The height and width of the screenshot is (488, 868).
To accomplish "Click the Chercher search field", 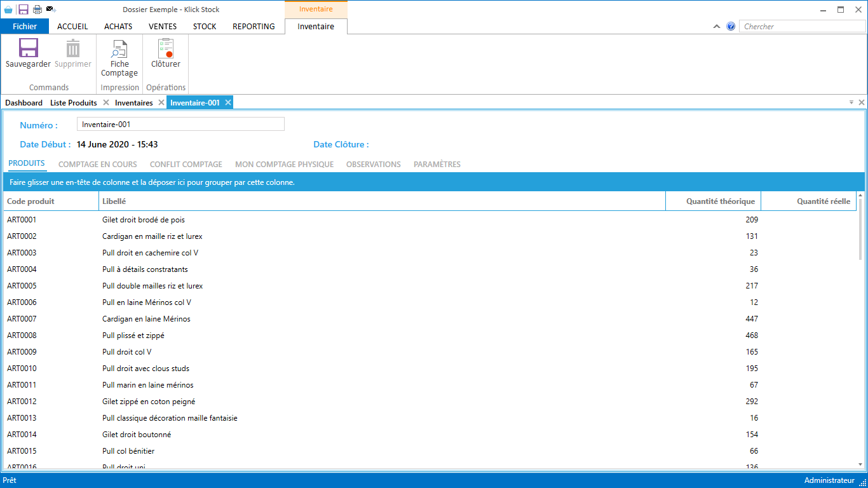I will 801,27.
